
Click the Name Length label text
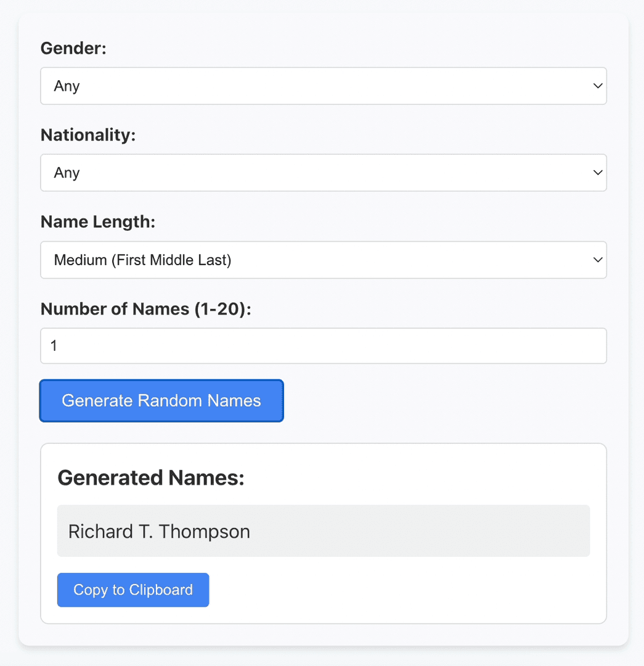[x=97, y=222]
